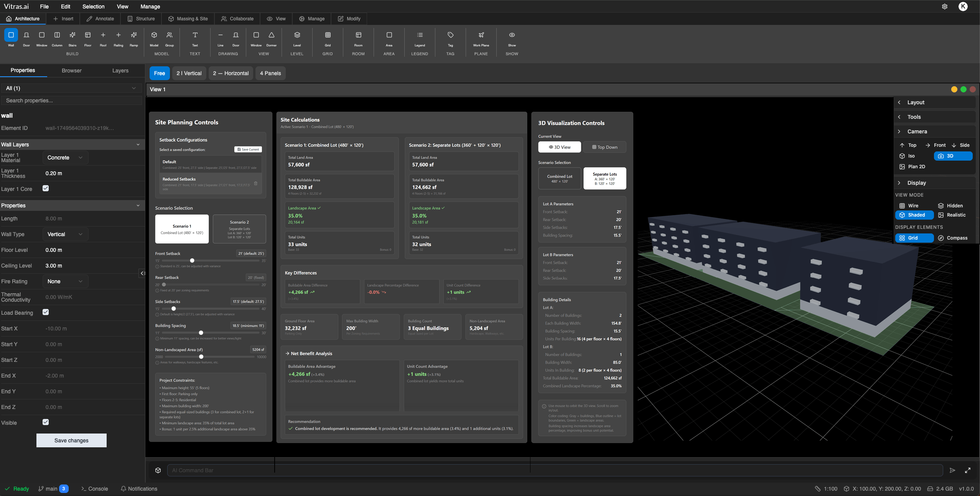The image size is (980, 496).
Task: Open the Manage menu
Action: coord(150,7)
